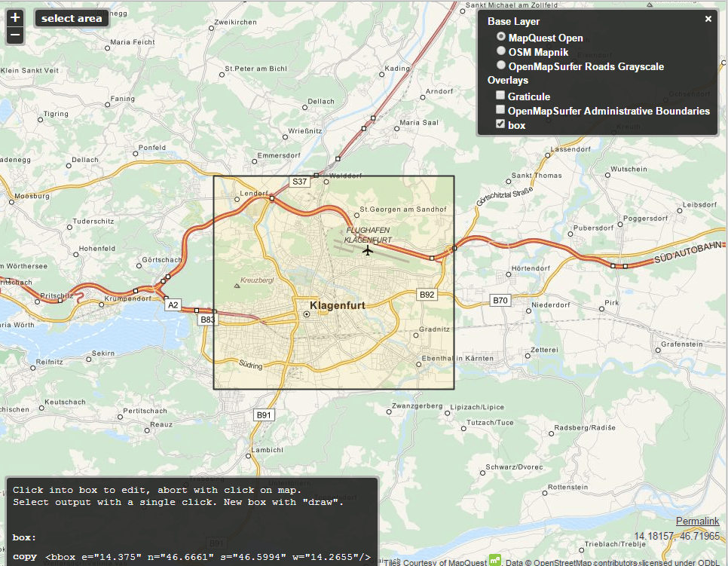Viewport: 728px width, 566px height.
Task: Click the Schwarz/Dvorec label
Action: (514, 467)
